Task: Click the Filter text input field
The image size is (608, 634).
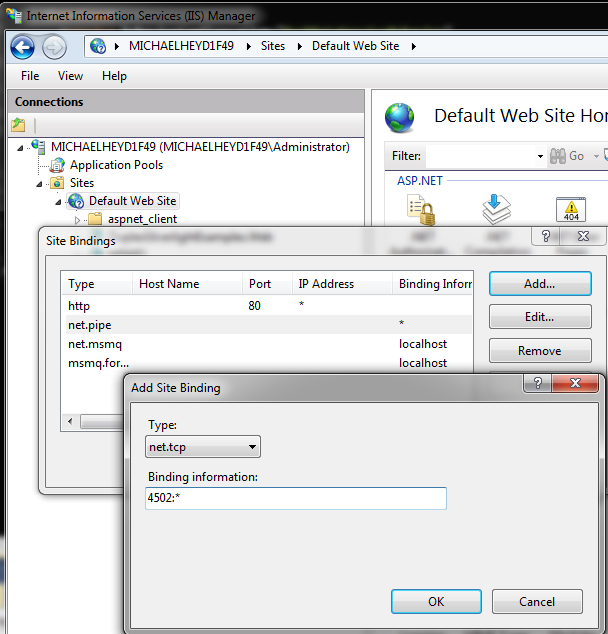Action: coord(481,156)
